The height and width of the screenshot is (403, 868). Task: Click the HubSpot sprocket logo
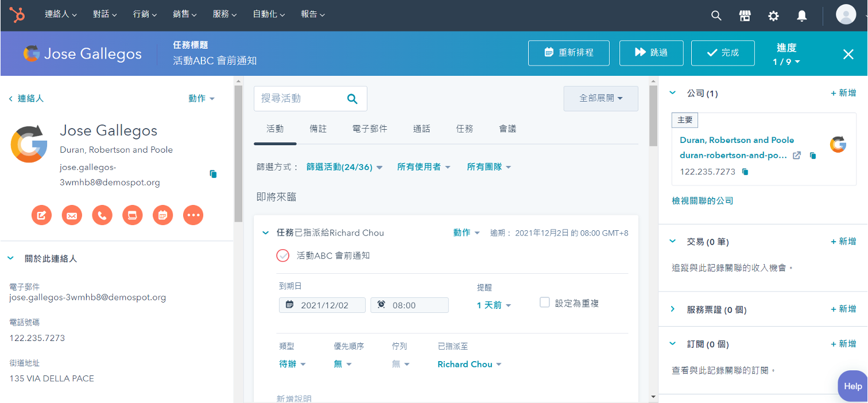point(17,15)
